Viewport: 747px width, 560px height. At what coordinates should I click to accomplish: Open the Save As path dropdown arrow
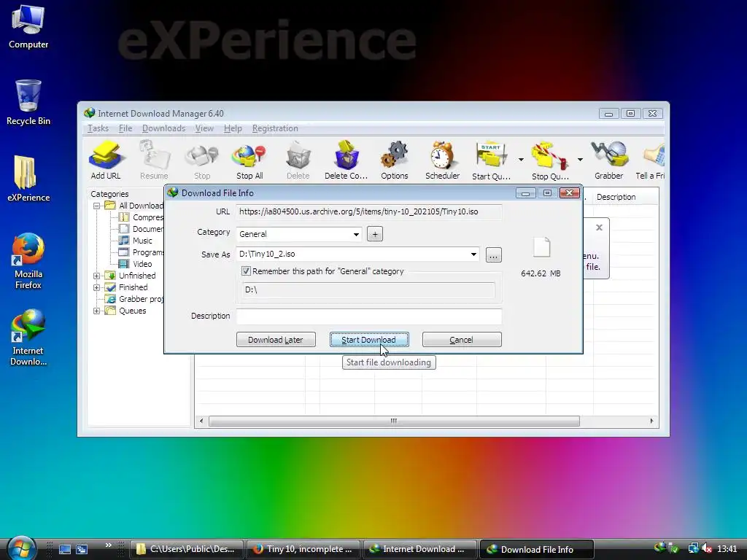point(473,254)
